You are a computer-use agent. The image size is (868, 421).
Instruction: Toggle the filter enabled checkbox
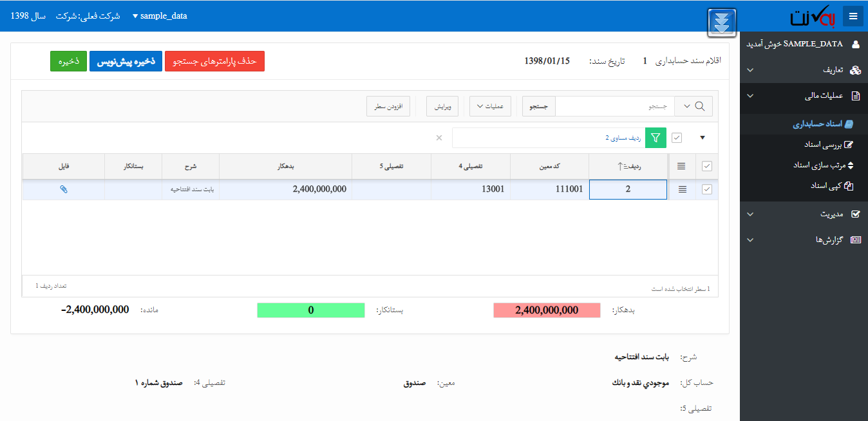(x=677, y=138)
